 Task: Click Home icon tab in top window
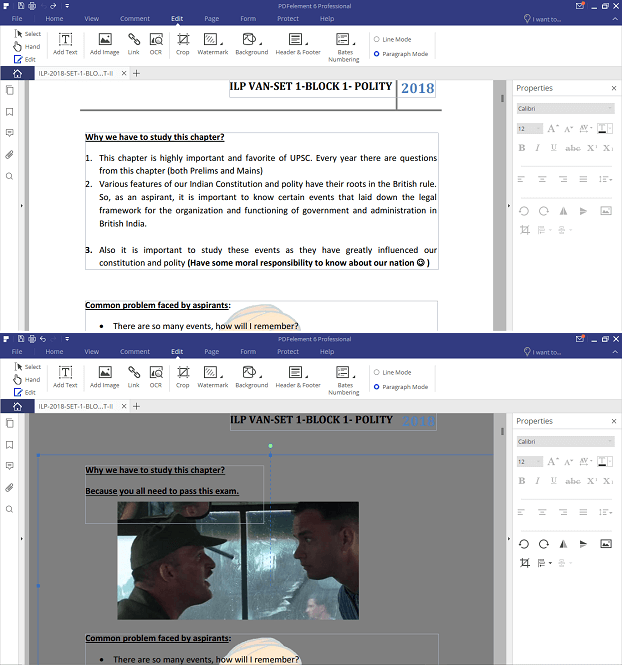(x=17, y=73)
